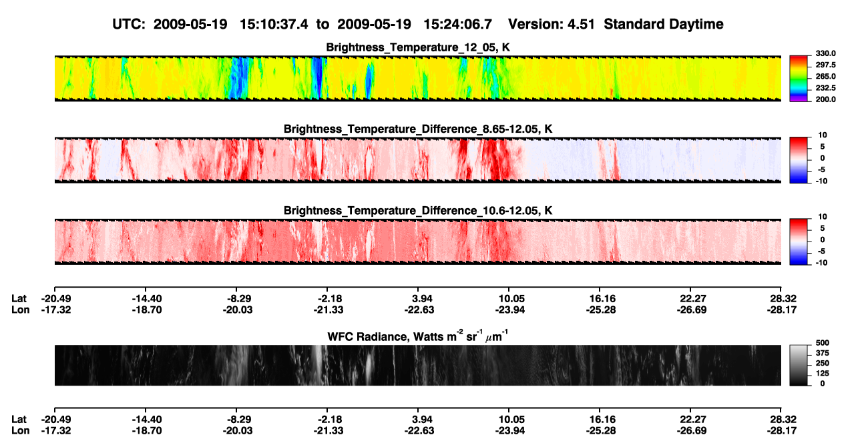Screen dimensions: 868x445
Task: Click the -10 label on 8.65-12.05 color bar
Action: (823, 181)
